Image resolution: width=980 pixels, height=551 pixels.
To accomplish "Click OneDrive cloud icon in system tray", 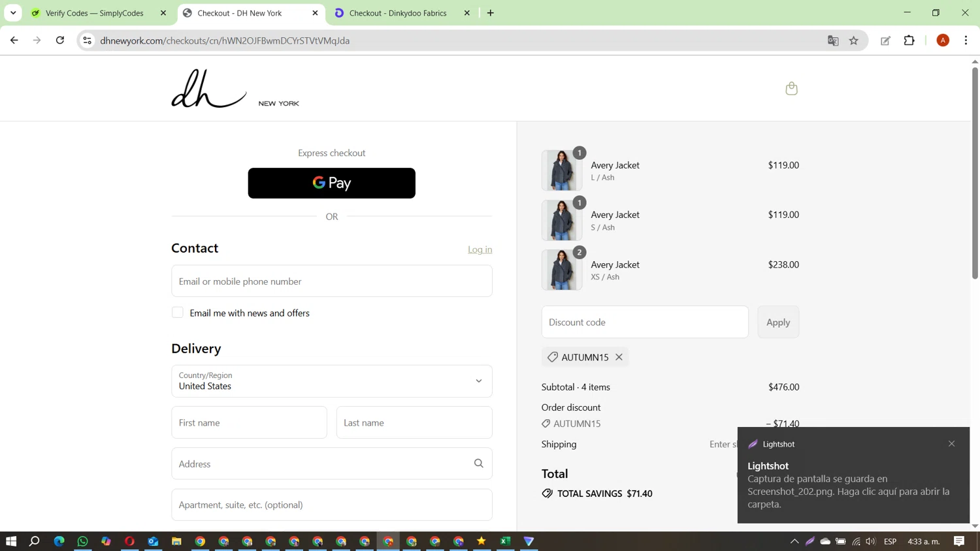I will [825, 541].
